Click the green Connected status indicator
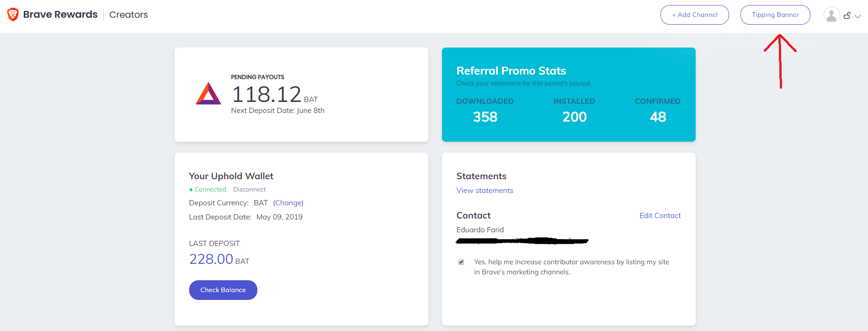The height and width of the screenshot is (331, 868). pos(208,189)
